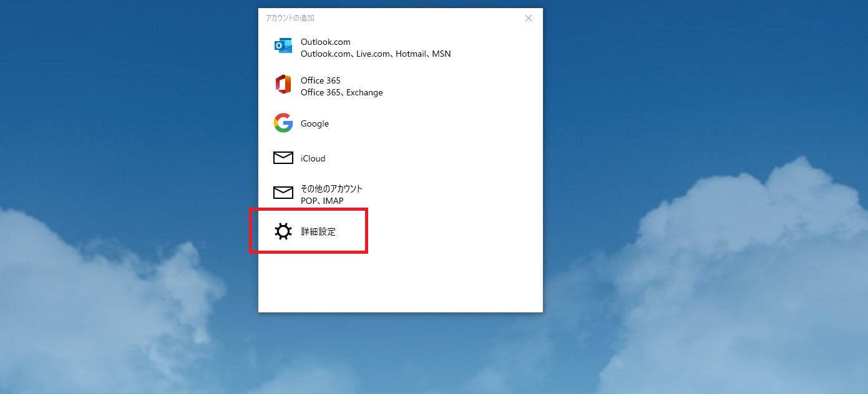Select the iCloud account label
The image size is (868, 394).
(313, 158)
